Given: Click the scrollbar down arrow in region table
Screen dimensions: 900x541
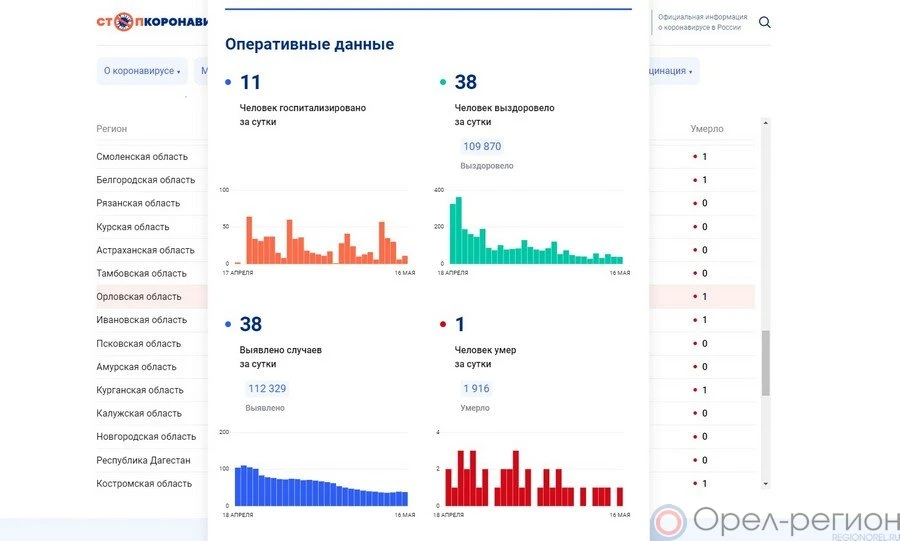Looking at the screenshot, I should pos(766,483).
